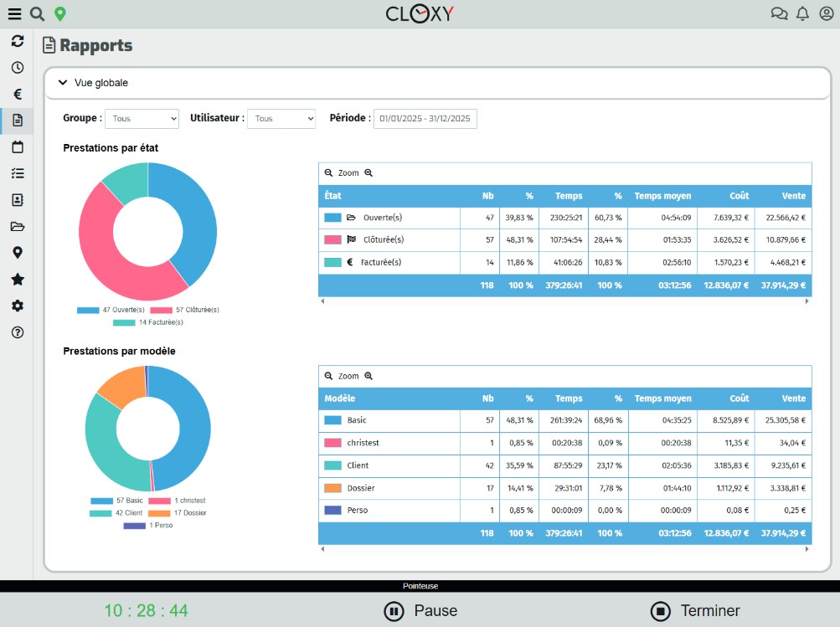This screenshot has height=627, width=840.
Task: Click the Terminer button
Action: (695, 611)
